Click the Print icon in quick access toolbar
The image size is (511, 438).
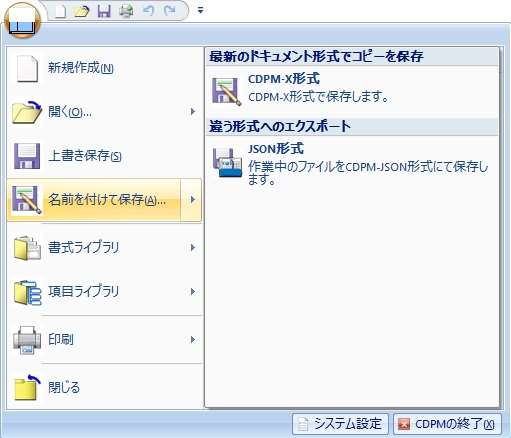click(126, 11)
